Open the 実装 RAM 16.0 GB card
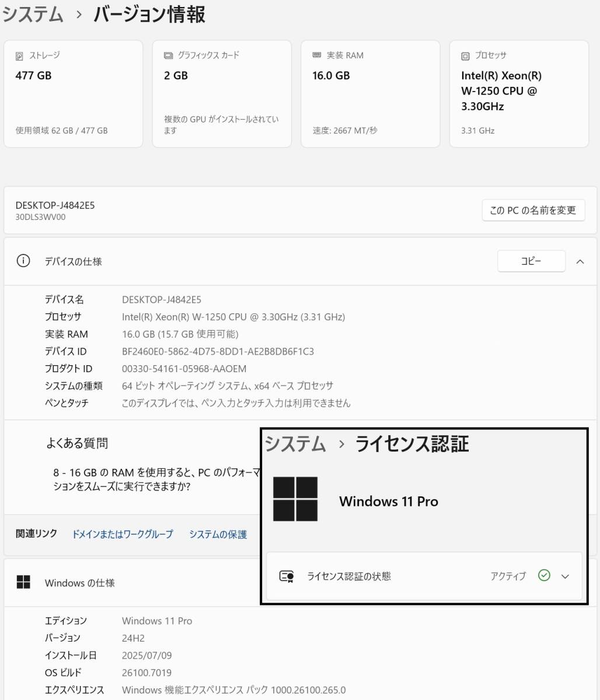The image size is (600, 700). 371,94
